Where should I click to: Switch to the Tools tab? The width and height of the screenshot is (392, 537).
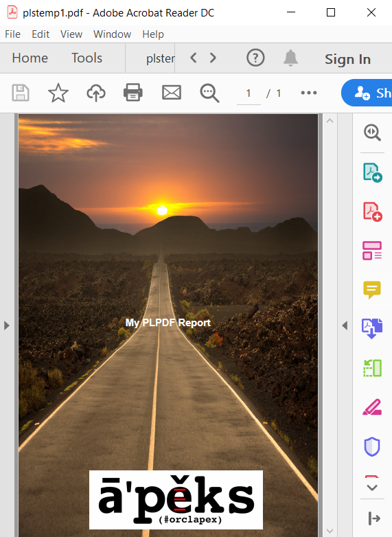[x=87, y=58]
